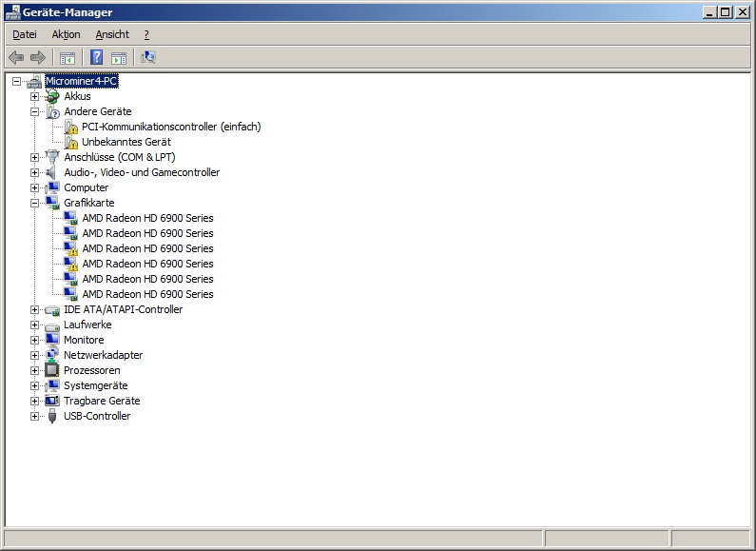
Task: Open the ? help menu
Action: tap(146, 34)
